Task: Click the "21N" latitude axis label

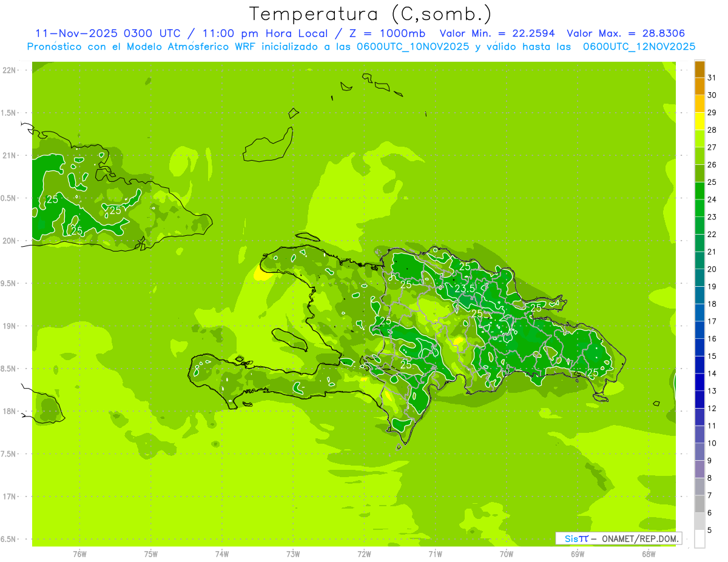Action: [10, 156]
